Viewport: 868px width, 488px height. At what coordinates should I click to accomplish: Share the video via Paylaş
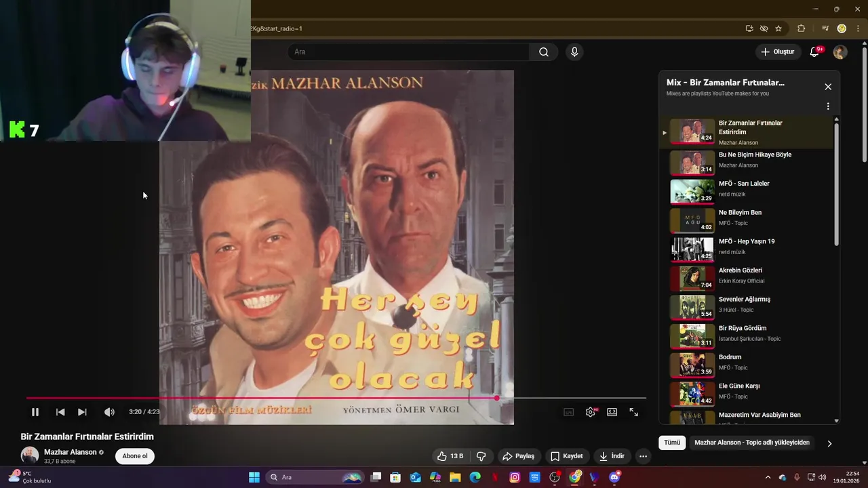(x=519, y=456)
